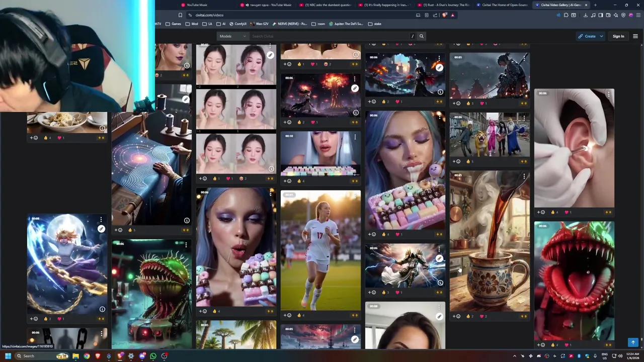644x362 pixels.
Task: Click the Brave Rewards triangle icon
Action: click(452, 15)
